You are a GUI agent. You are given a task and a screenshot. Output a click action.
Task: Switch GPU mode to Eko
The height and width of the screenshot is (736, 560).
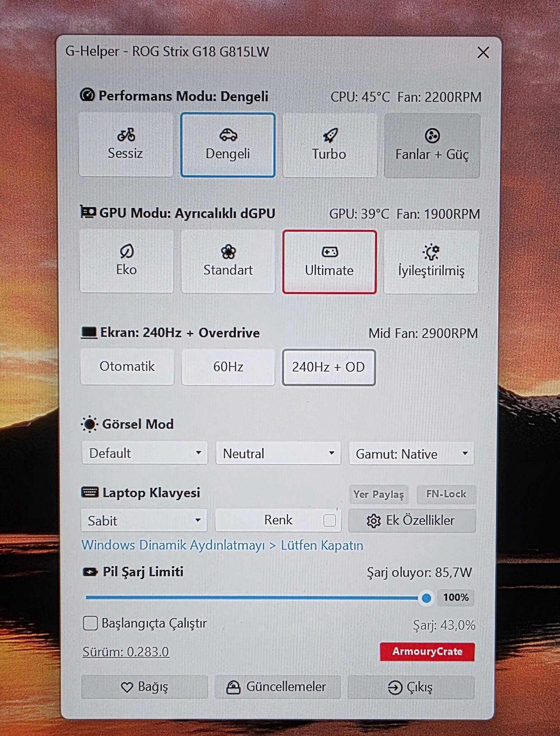[x=126, y=261]
